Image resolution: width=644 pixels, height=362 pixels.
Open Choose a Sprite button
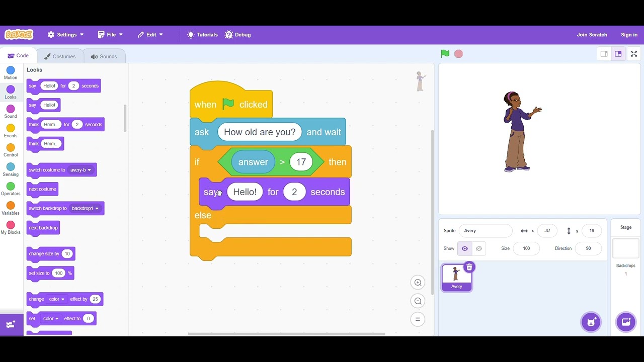[x=591, y=322]
